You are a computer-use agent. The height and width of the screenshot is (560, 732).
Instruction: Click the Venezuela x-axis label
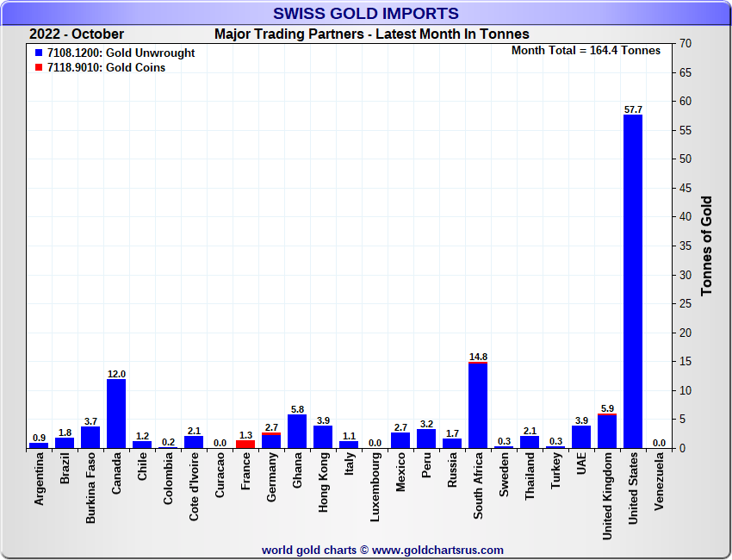(659, 491)
